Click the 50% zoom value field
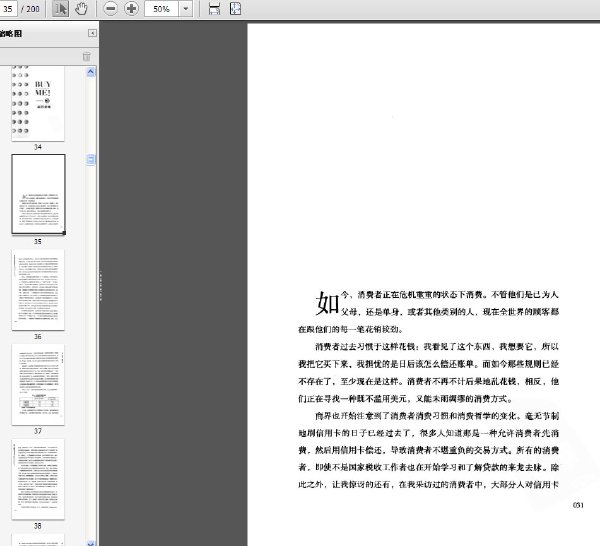 (x=161, y=8)
